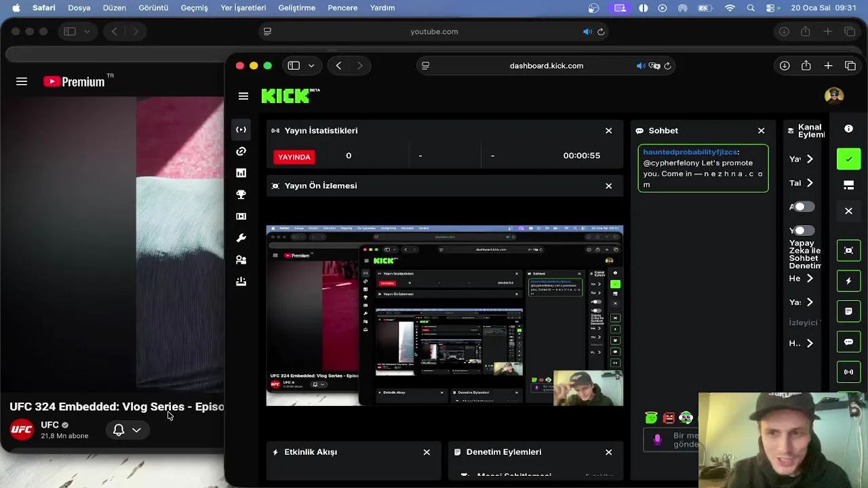Click hauntedprobabilityfjlzcs username in chat
This screenshot has height=488, width=868.
(690, 152)
